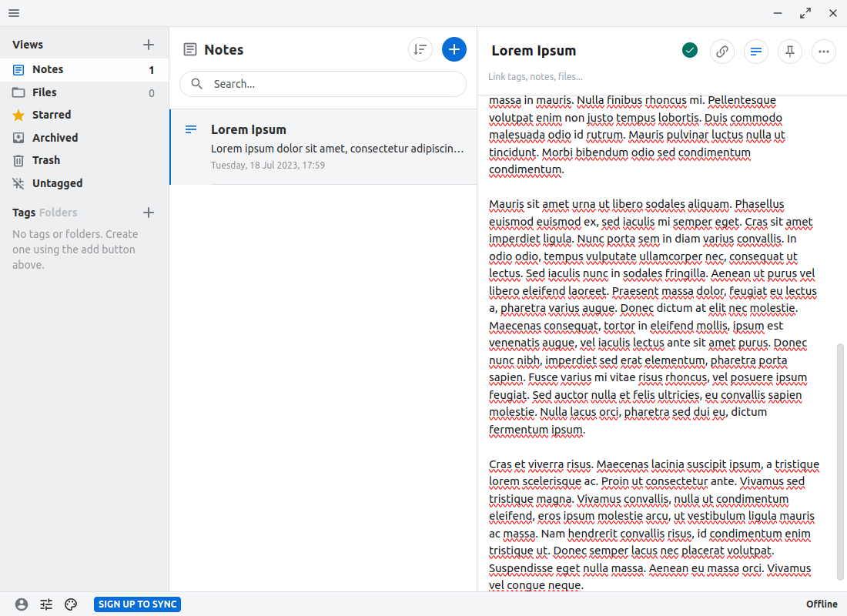Add a new view with the plus
Image resolution: width=847 pixels, height=616 pixels.
point(149,44)
